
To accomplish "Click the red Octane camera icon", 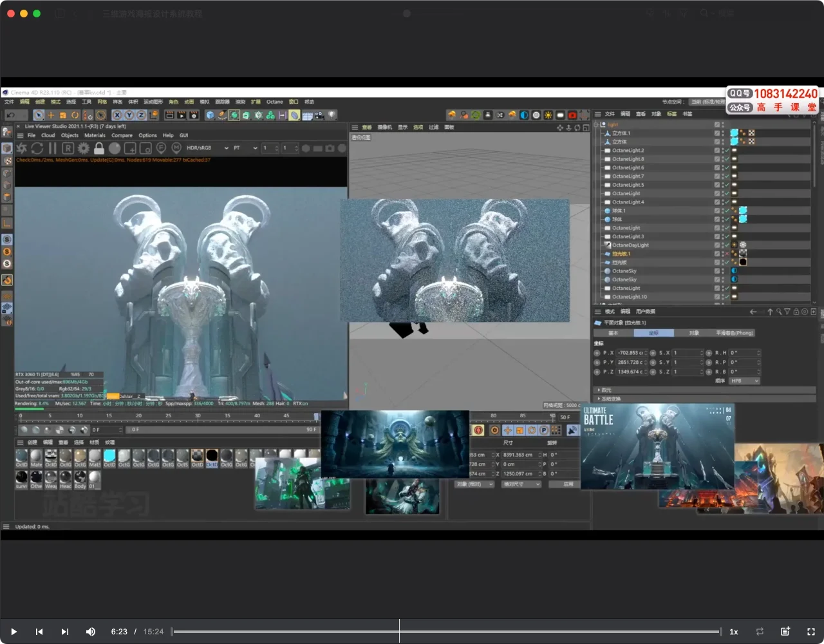I will coord(572,115).
